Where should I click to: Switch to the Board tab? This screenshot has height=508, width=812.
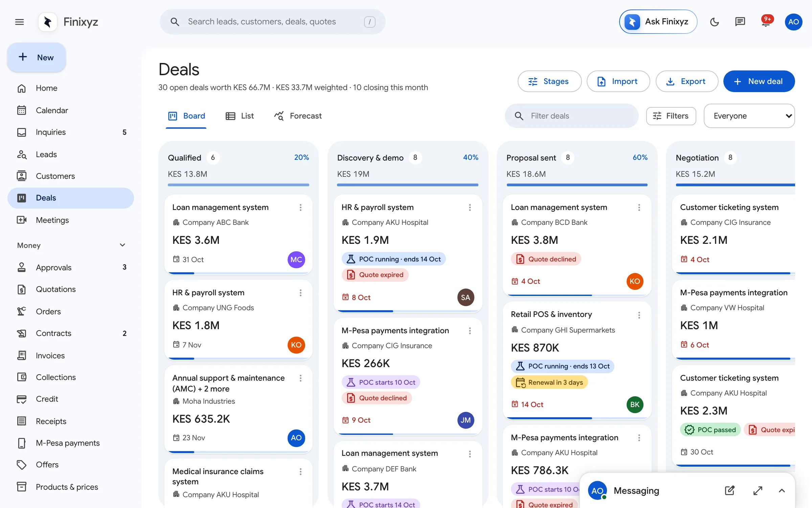click(186, 116)
